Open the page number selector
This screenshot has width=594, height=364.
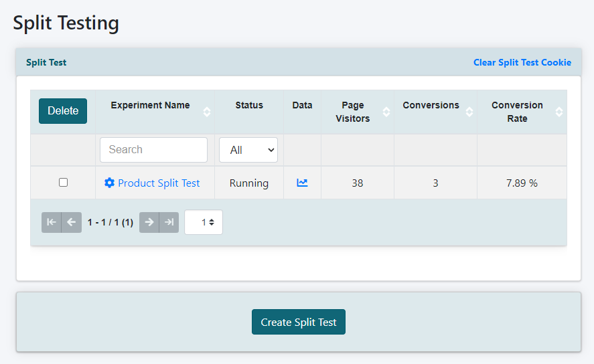click(204, 222)
